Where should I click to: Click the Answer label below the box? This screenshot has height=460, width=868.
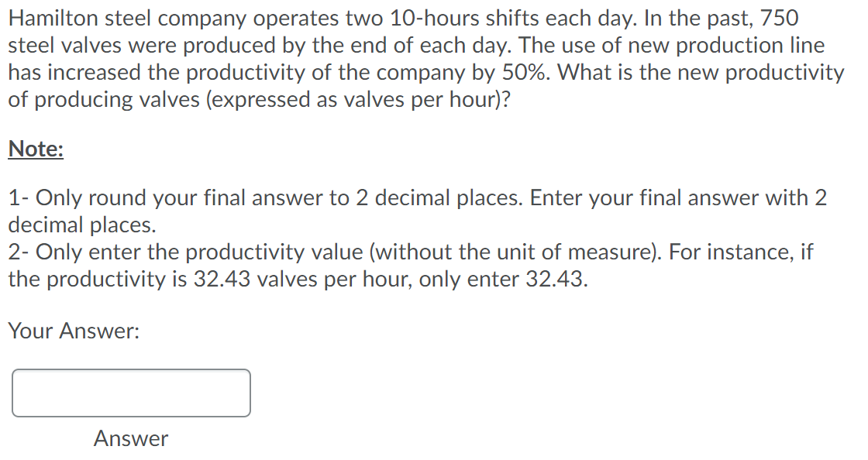click(x=130, y=439)
